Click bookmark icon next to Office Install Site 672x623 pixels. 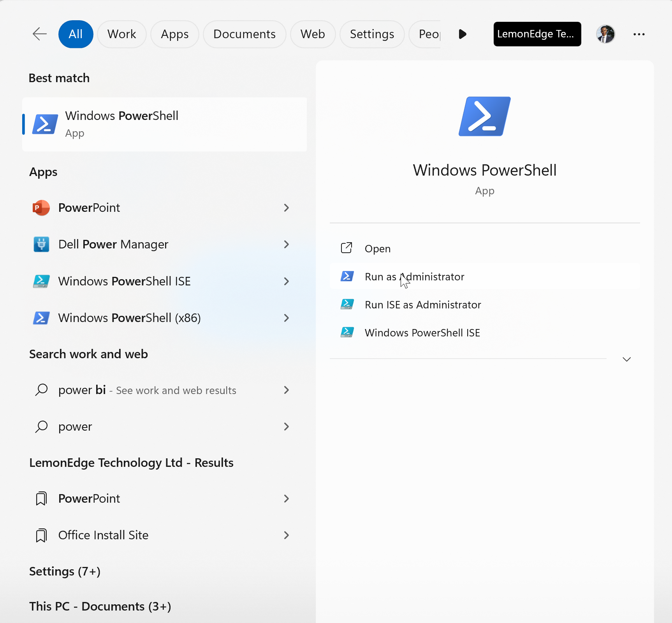click(41, 535)
